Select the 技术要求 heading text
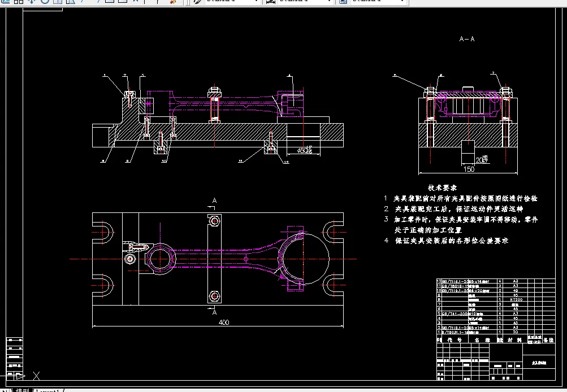567x392 pixels. coord(442,188)
